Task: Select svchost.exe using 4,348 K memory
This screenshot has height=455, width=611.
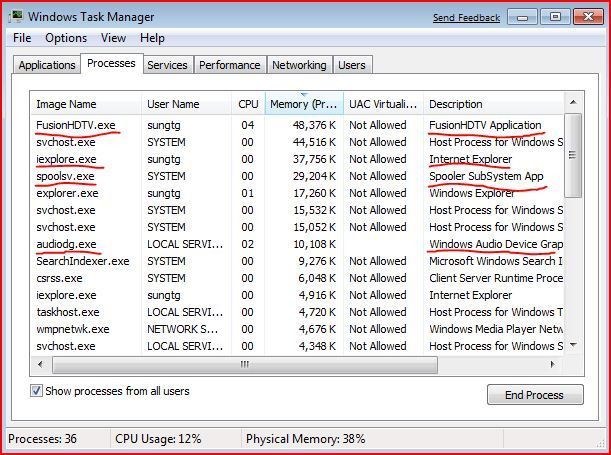Action: (297, 346)
